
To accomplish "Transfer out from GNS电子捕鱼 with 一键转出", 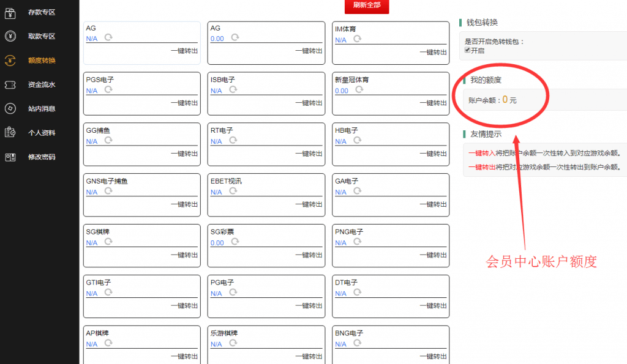I will (184, 204).
